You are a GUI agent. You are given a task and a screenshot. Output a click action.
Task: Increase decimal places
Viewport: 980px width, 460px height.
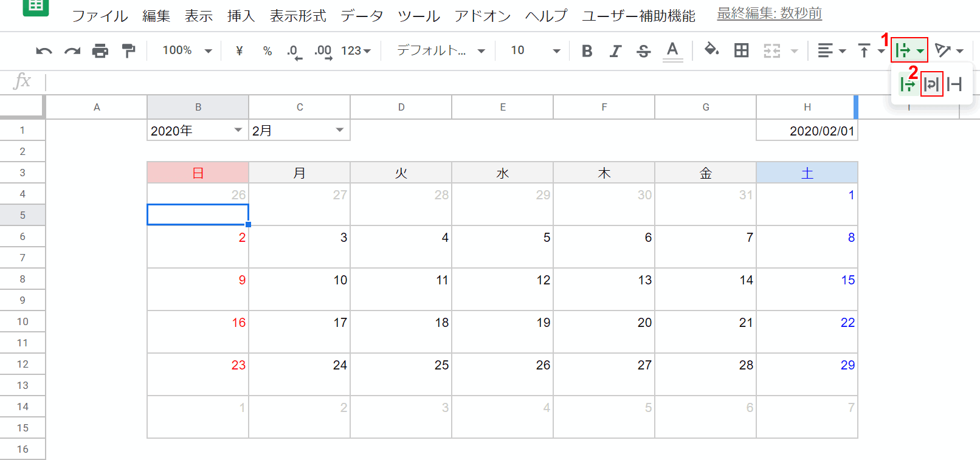323,52
